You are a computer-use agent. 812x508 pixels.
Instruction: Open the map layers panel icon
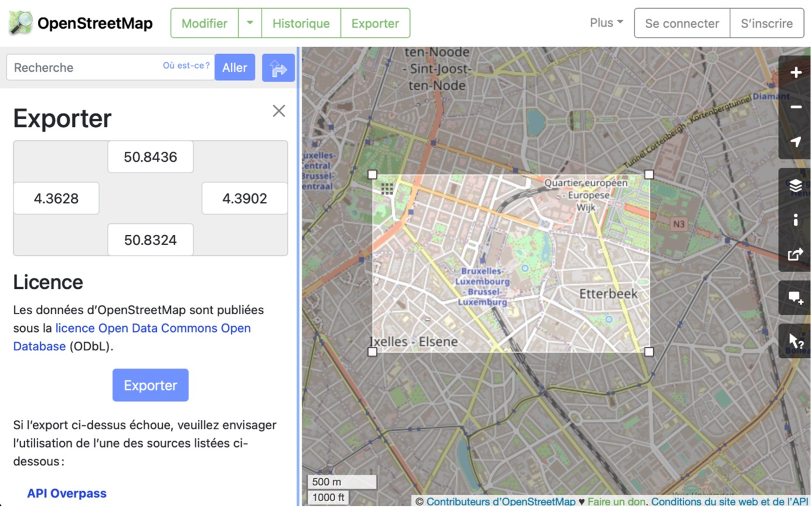(x=795, y=185)
